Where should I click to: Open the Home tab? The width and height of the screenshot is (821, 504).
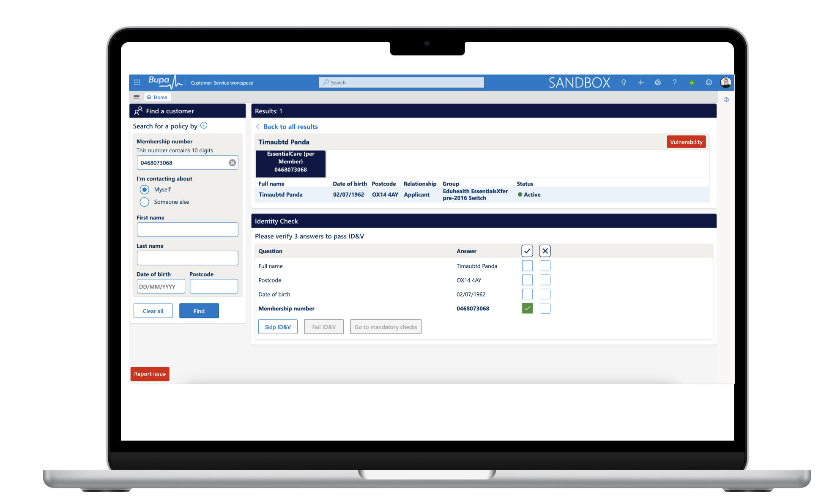click(157, 97)
